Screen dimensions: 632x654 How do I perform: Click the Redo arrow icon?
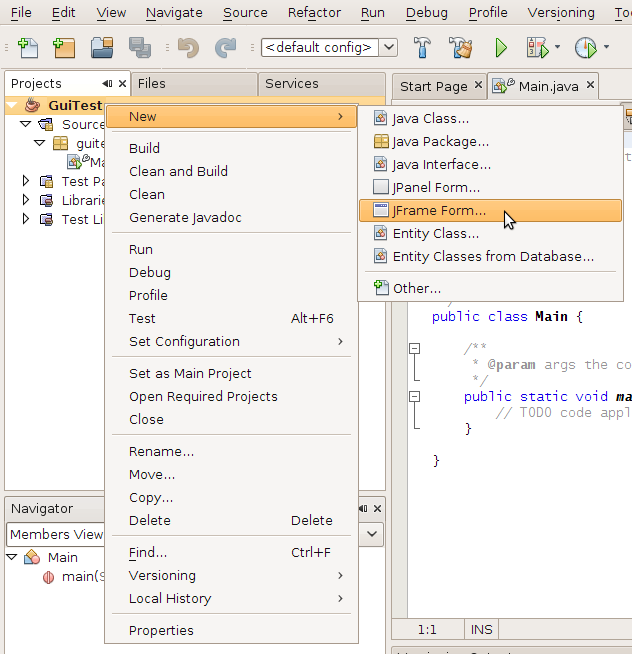[x=226, y=48]
